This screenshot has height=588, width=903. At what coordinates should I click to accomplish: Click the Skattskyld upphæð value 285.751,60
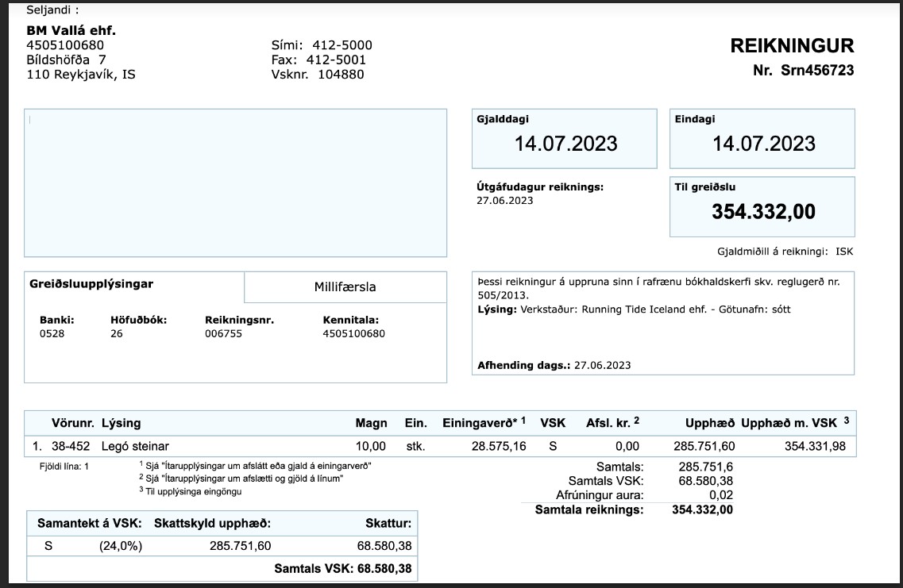[x=240, y=546]
